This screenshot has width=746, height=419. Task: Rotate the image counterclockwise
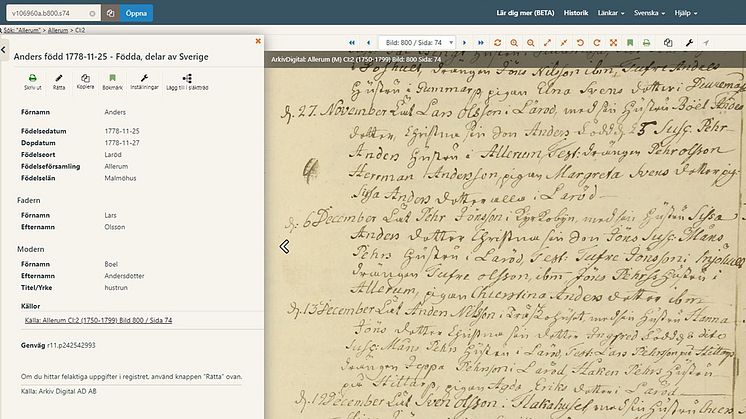[579, 43]
